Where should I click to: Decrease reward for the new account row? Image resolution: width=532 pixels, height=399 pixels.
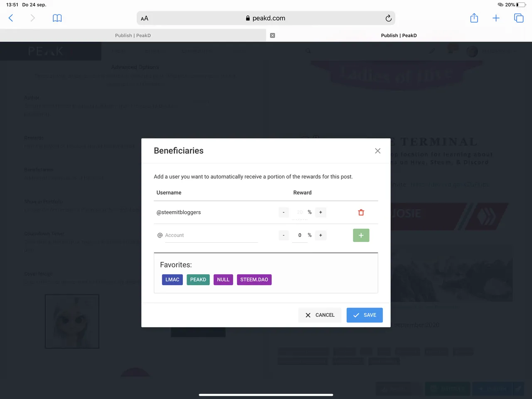click(x=283, y=235)
